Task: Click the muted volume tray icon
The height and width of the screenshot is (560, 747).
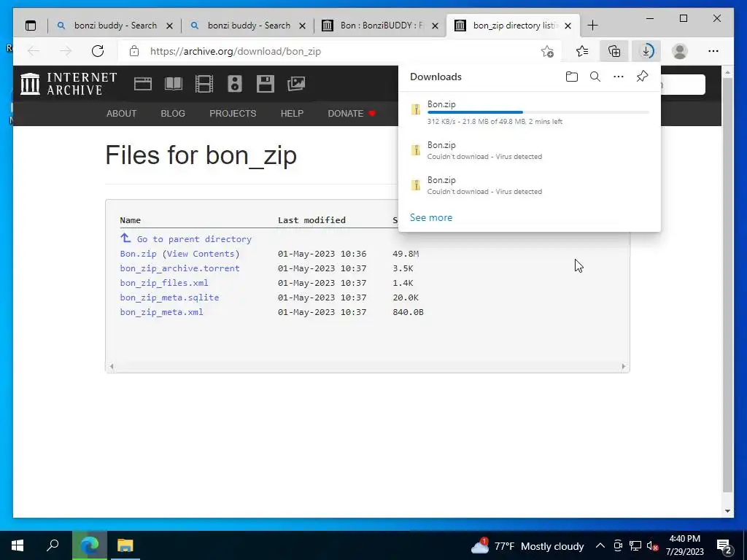Action: [x=652, y=546]
